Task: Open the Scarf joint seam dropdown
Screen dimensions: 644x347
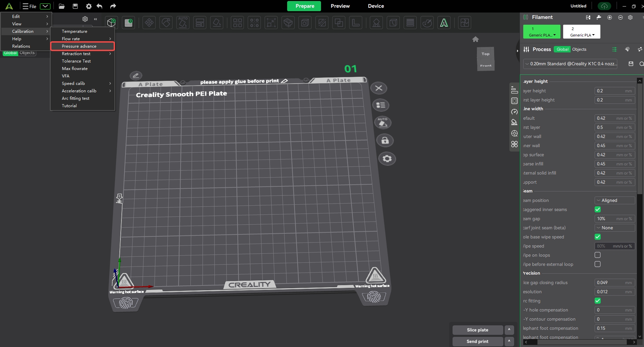Action: coord(615,228)
